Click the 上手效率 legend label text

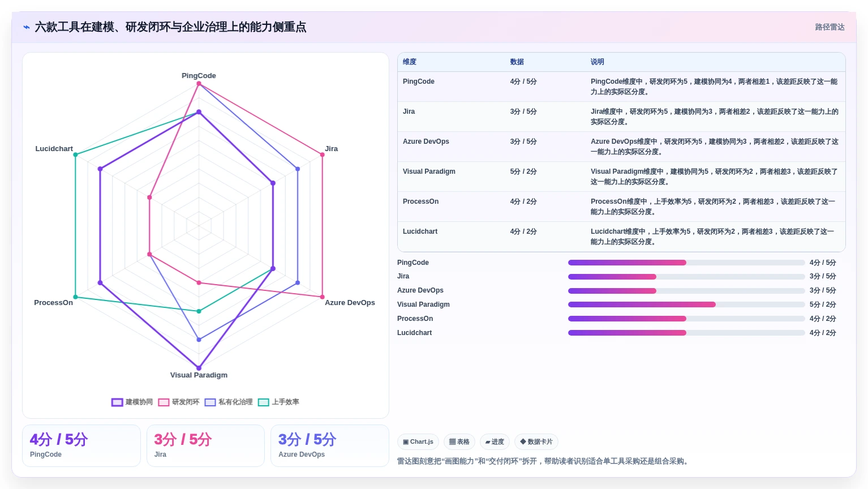tap(285, 402)
